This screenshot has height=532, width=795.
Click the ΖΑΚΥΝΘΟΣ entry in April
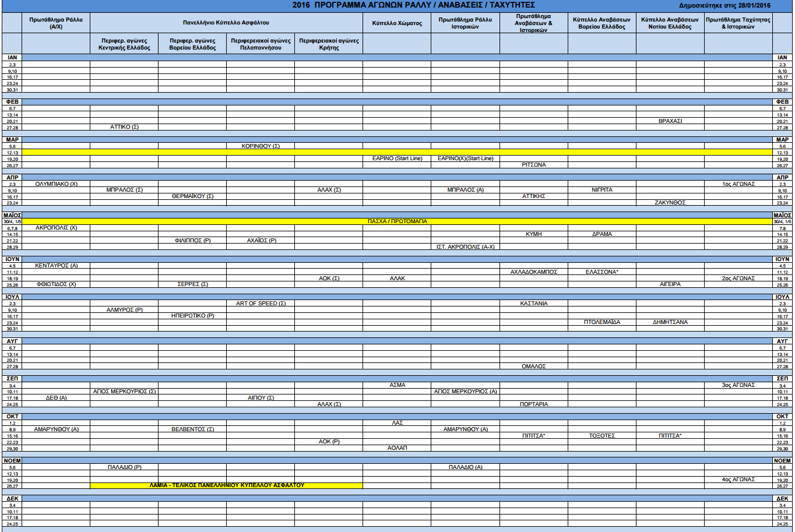click(x=670, y=203)
